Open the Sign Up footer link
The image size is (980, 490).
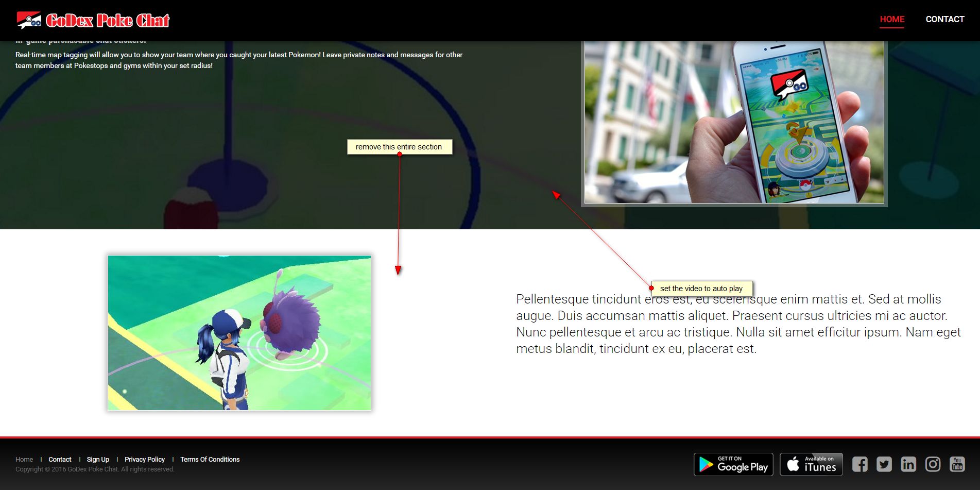point(98,459)
